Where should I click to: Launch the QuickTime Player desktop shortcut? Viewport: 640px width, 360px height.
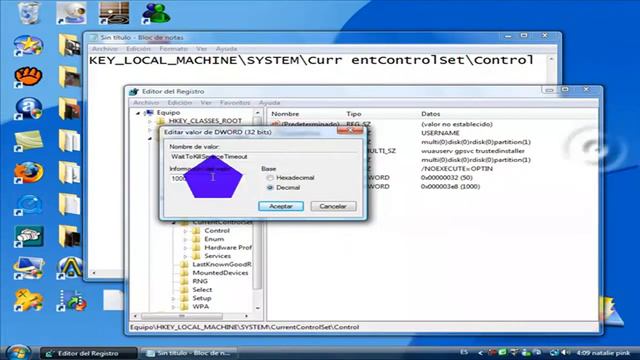(28, 204)
